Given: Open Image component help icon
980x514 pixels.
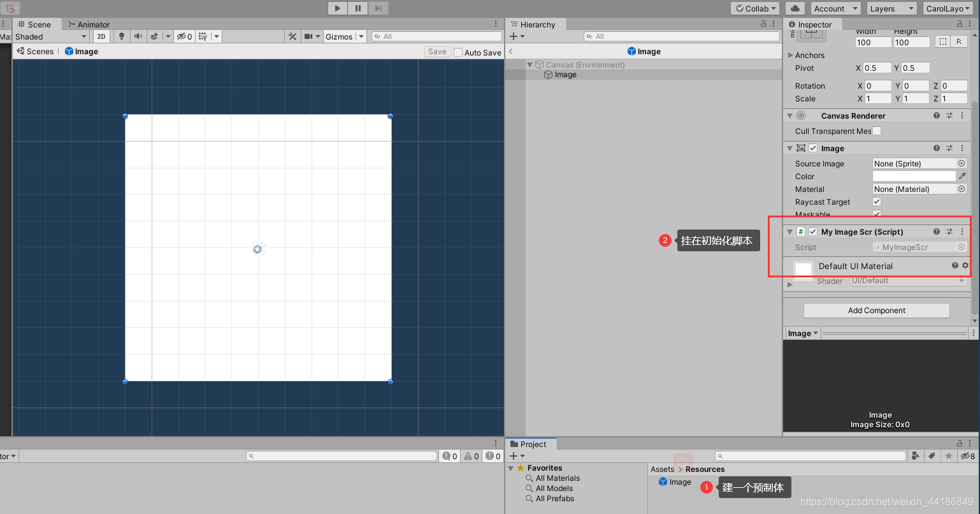Looking at the screenshot, I should [937, 149].
